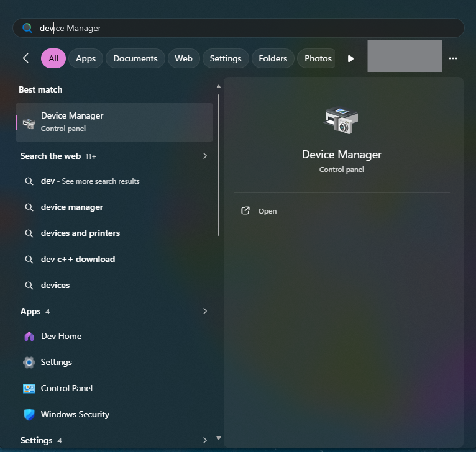Click magnifier icon beside 'devices and printers'
Viewport: 476px width, 452px height.
click(x=29, y=233)
